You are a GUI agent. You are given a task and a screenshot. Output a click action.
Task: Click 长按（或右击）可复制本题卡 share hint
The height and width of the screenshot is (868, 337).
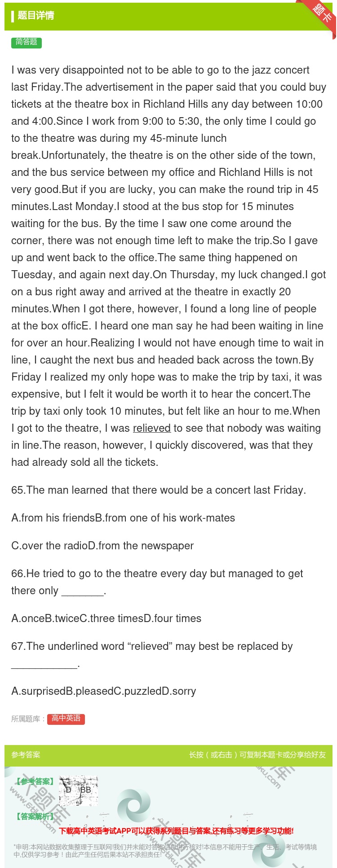(257, 755)
